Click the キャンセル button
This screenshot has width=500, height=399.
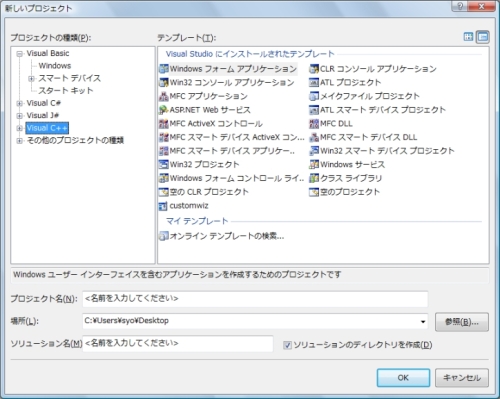[462, 378]
